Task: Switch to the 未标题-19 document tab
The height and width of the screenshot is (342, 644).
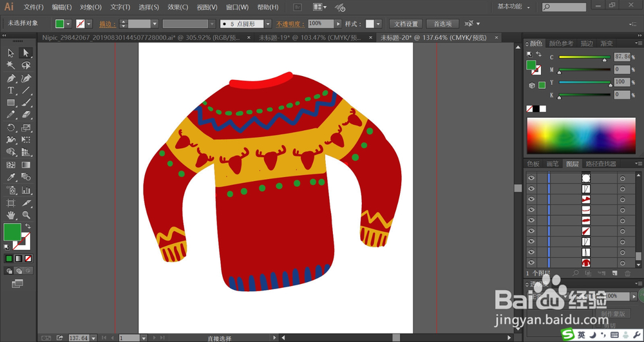Action: [310, 37]
